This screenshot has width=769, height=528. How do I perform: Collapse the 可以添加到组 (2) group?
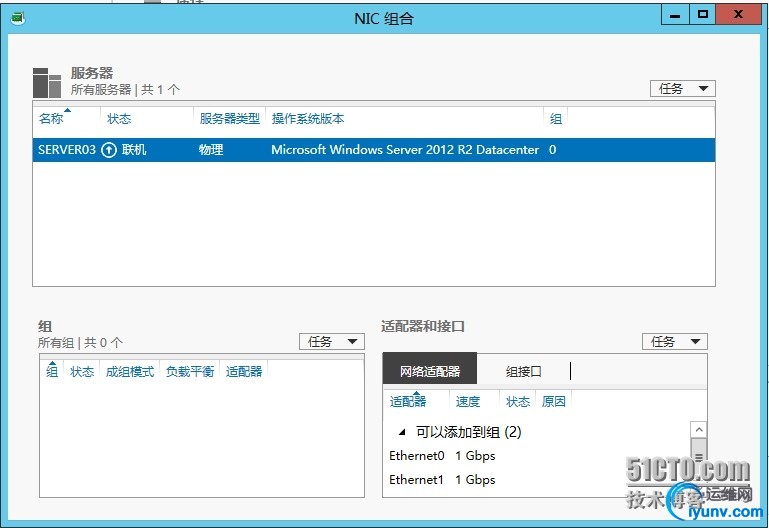coord(402,432)
